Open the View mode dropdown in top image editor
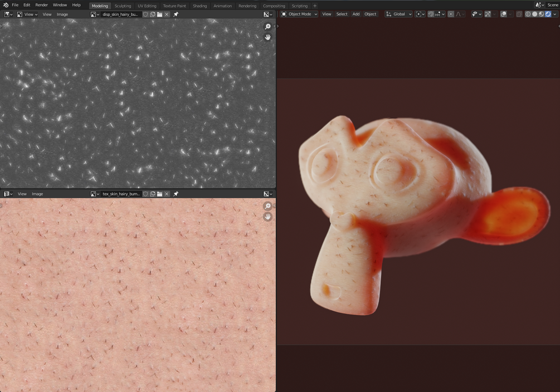Screen dimensions: 560x392 (x=27, y=14)
